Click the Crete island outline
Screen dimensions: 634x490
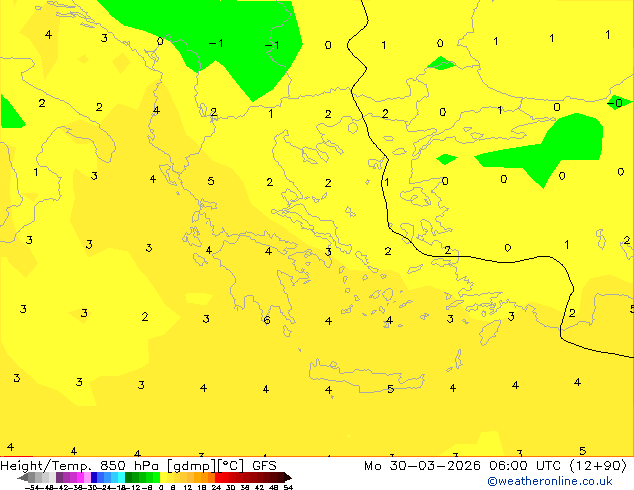(x=366, y=376)
